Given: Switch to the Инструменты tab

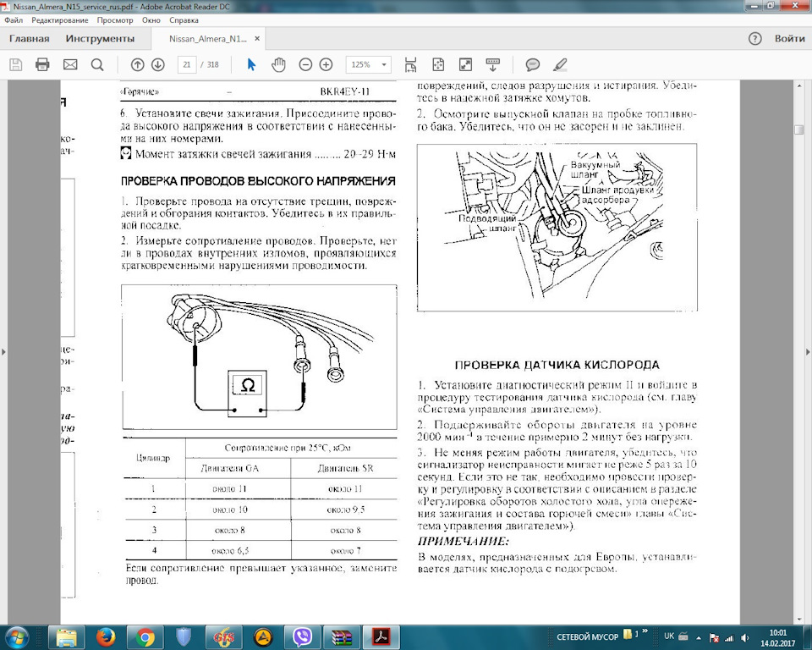Looking at the screenshot, I should [100, 38].
